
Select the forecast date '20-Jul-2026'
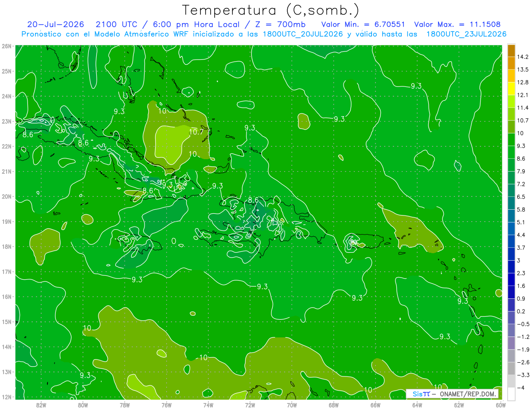(55, 24)
